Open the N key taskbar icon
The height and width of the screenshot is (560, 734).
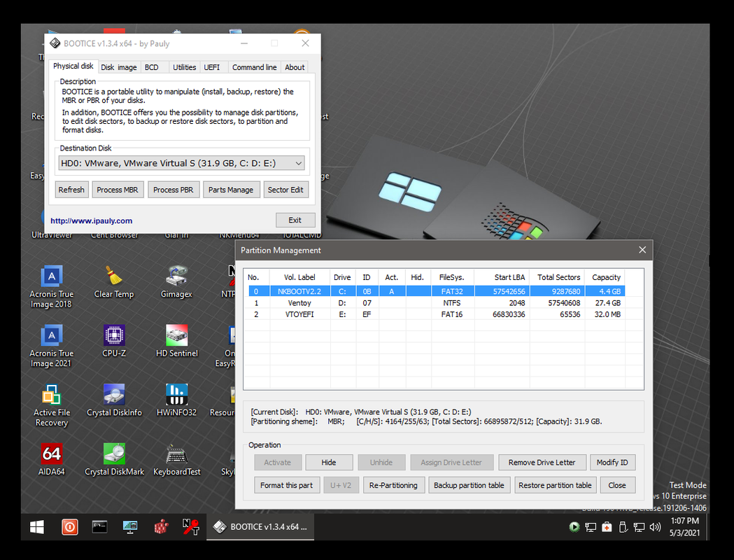191,527
